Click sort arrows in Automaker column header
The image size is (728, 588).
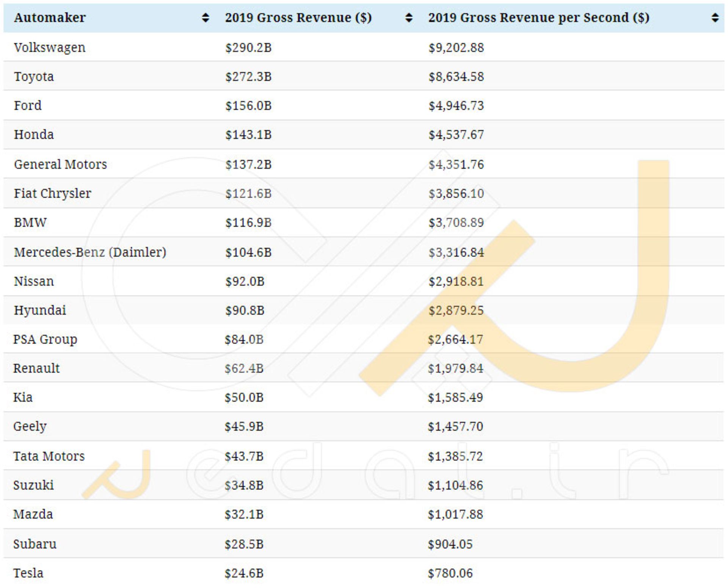pyautogui.click(x=205, y=18)
